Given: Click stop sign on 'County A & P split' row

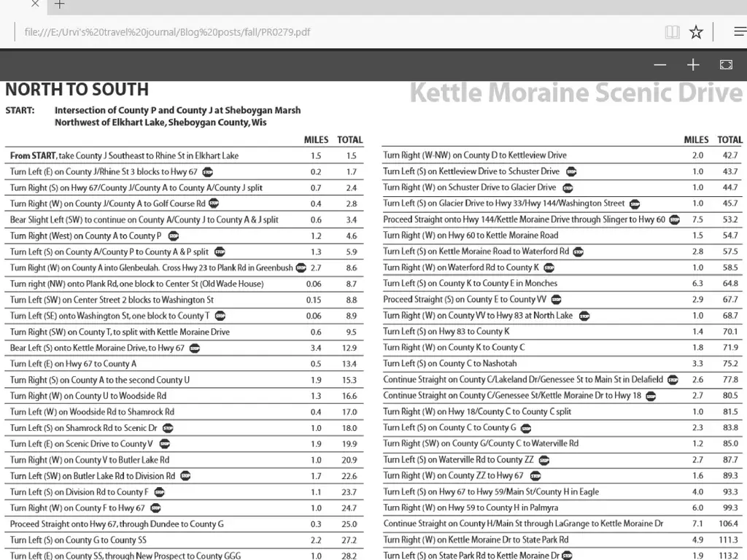Looking at the screenshot, I should click(220, 252).
